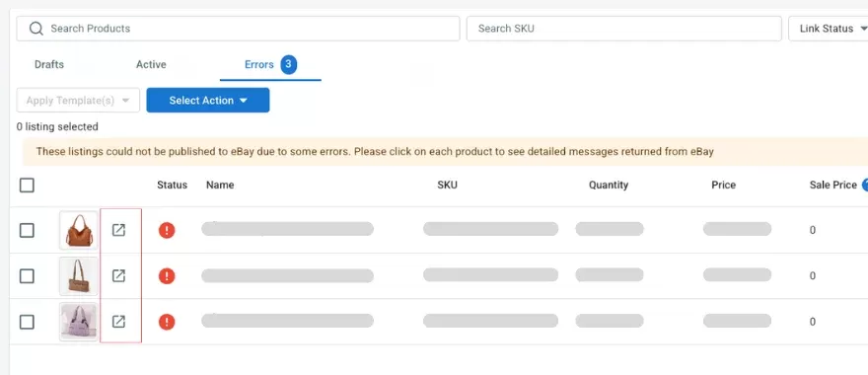Open the Apply Template(s) dropdown
This screenshot has height=375, width=868.
pyautogui.click(x=78, y=101)
